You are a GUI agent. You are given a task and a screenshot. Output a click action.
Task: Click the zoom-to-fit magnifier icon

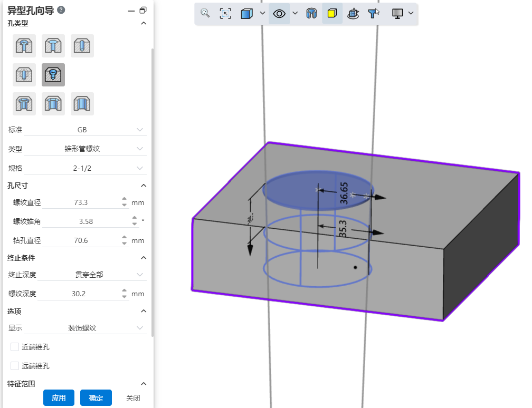click(x=205, y=14)
